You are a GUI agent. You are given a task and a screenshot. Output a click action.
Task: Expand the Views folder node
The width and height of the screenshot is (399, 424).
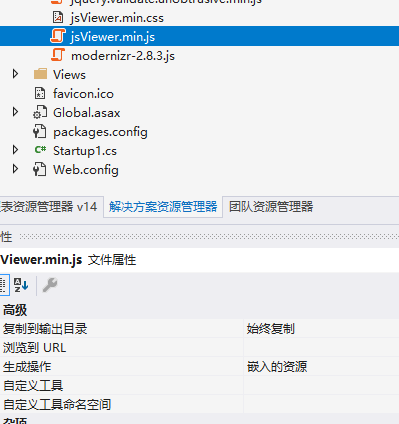pyautogui.click(x=15, y=74)
